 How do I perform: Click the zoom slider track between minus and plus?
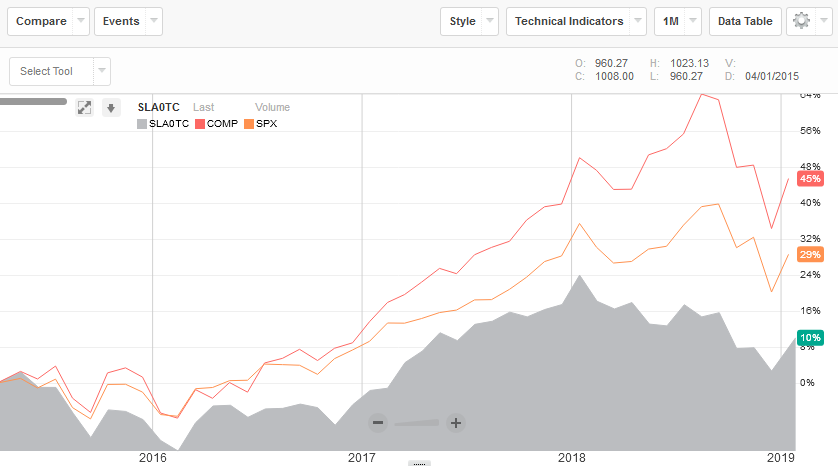417,423
